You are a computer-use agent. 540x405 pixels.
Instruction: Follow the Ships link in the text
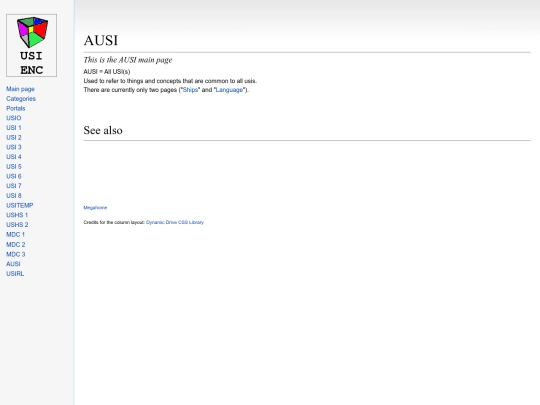tap(190, 90)
